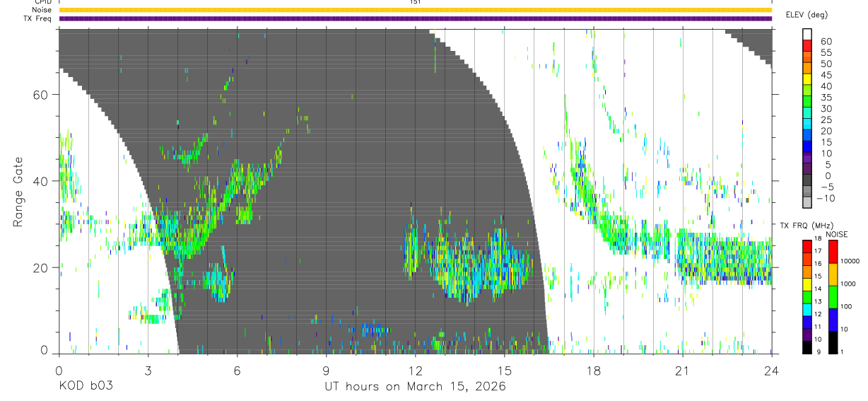Click the UT hours axis tick '3'
Viewport: 868px width, 401px height.
pos(148,370)
